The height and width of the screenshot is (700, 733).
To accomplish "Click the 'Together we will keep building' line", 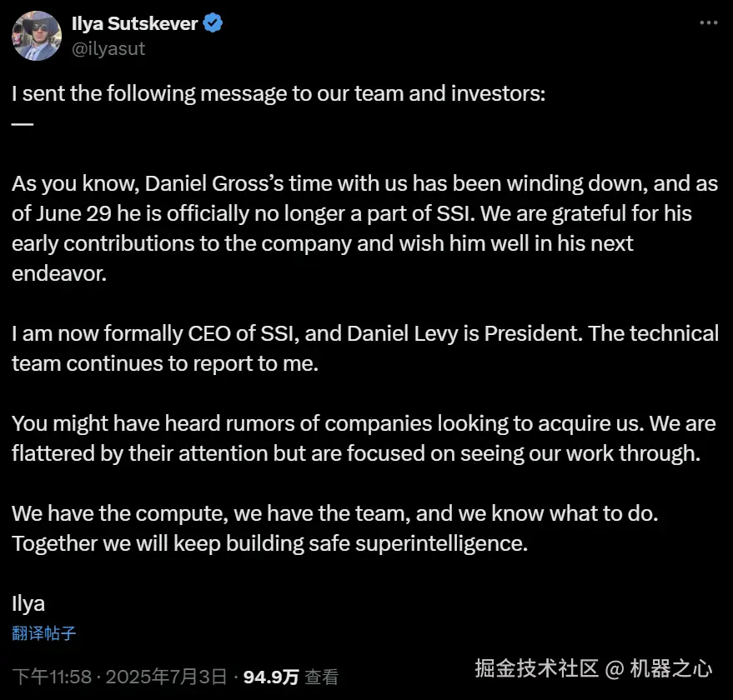I will 270,543.
